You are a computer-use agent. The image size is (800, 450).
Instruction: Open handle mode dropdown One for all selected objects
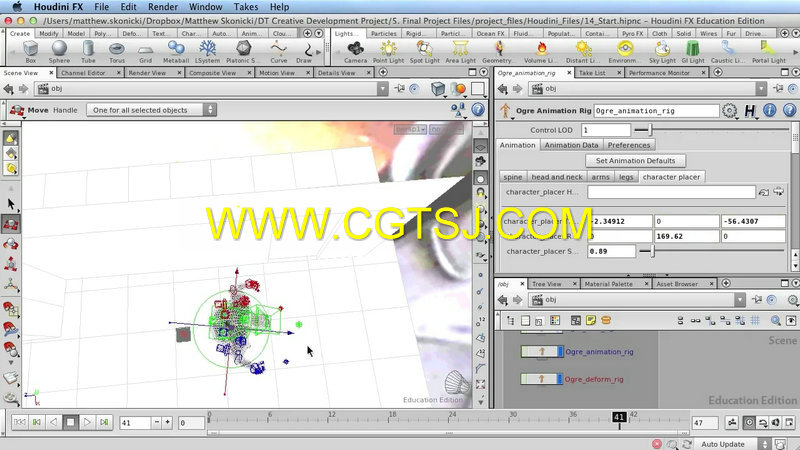152,110
